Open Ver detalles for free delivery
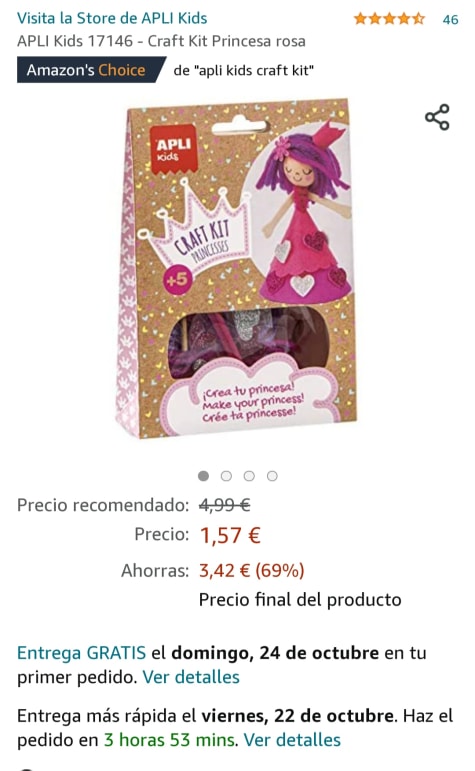Viewport: 475px width, 771px height. click(191, 677)
